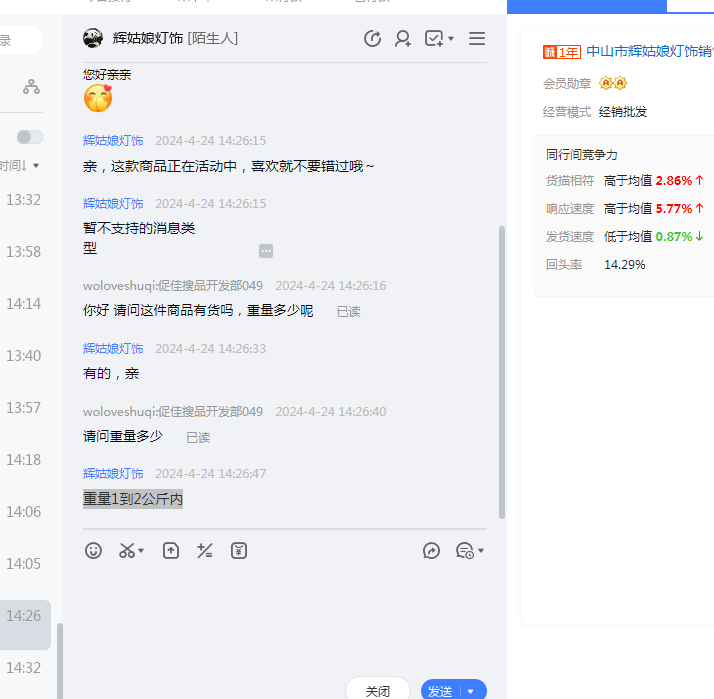Select the scissors screenshot tool
The image size is (714, 699).
click(127, 551)
